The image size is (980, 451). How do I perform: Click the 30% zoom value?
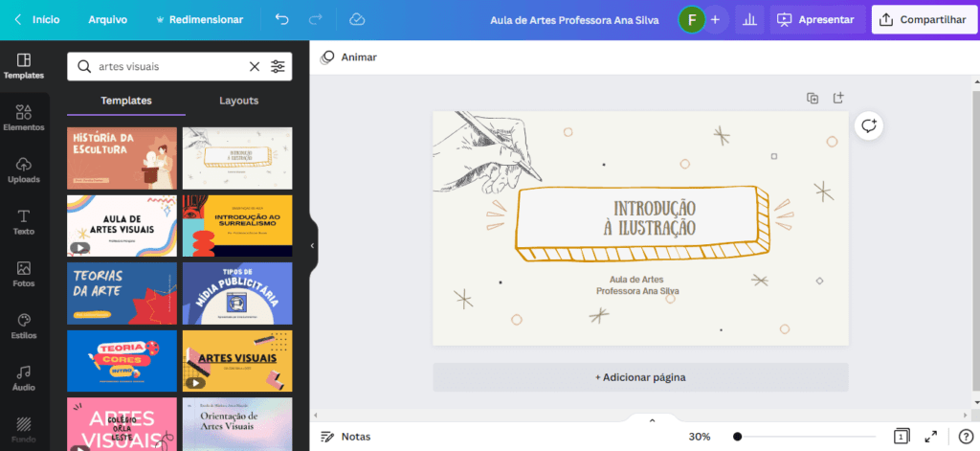point(700,437)
